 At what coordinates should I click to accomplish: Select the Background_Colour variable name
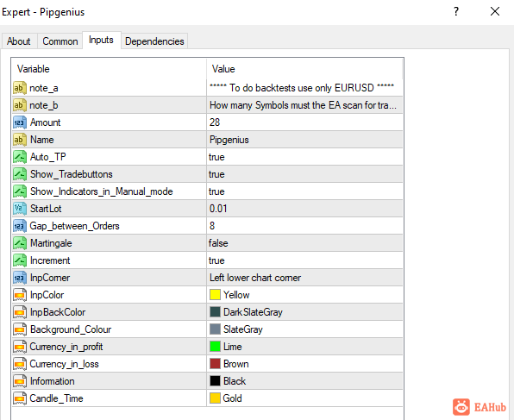pos(71,329)
